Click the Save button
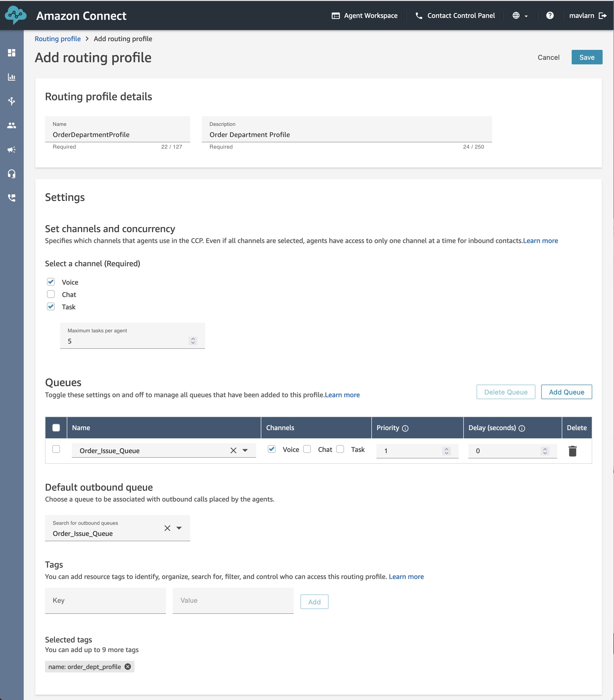The height and width of the screenshot is (700, 614). (x=587, y=57)
